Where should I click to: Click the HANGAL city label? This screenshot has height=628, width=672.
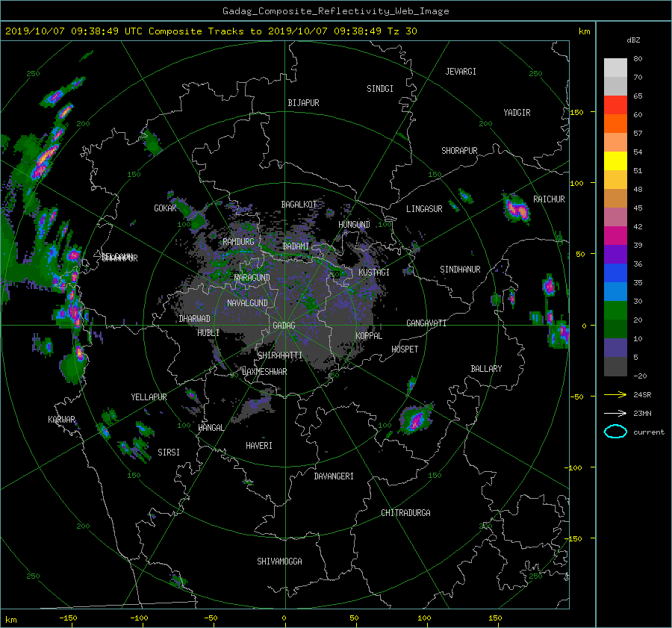coord(211,428)
